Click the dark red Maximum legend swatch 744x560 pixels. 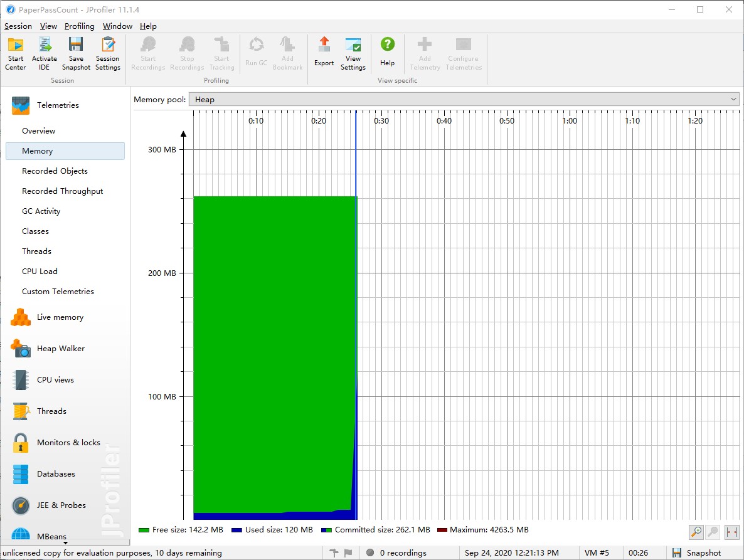442,530
